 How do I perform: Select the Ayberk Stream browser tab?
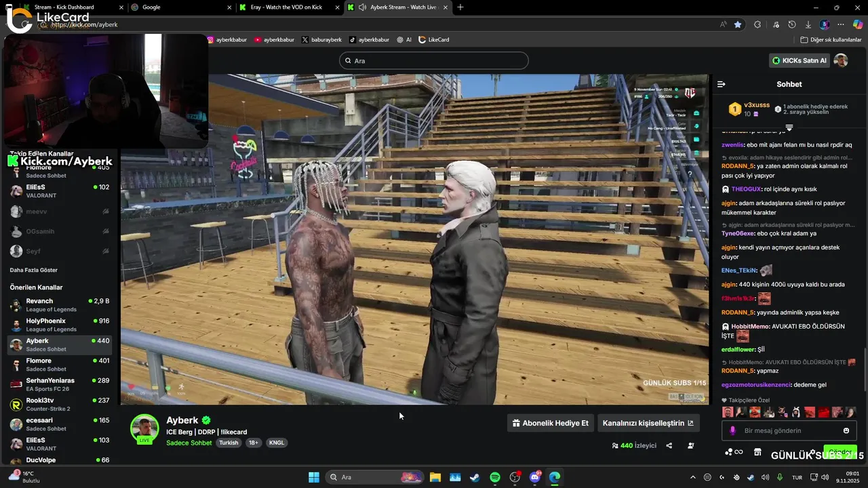point(396,7)
